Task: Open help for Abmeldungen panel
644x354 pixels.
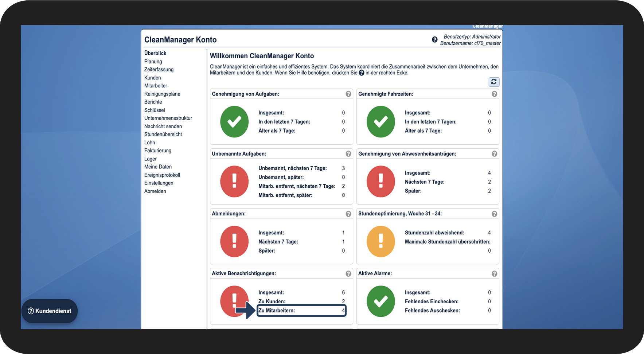Action: [348, 214]
